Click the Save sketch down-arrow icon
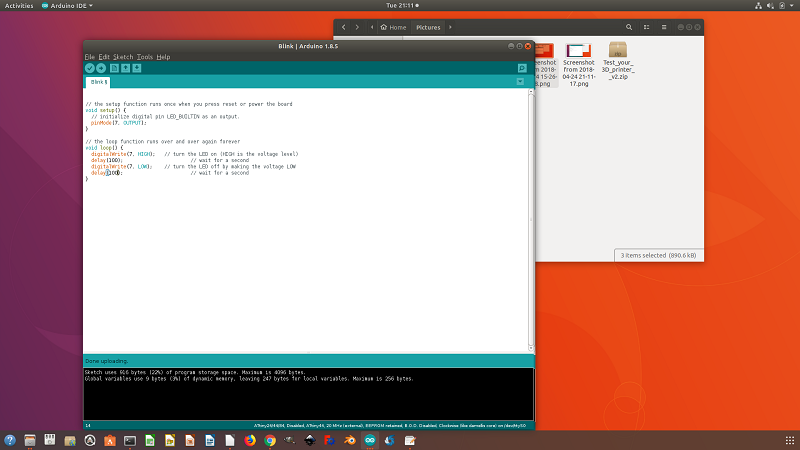This screenshot has width=800, height=450. (137, 68)
